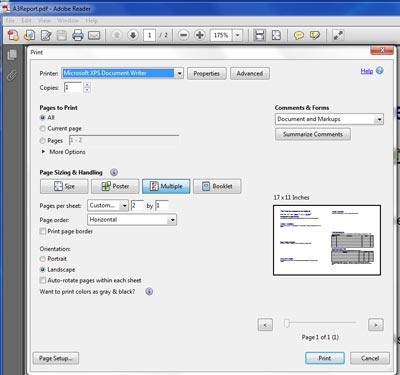
Task: Select All pages radio button
Action: tap(42, 117)
